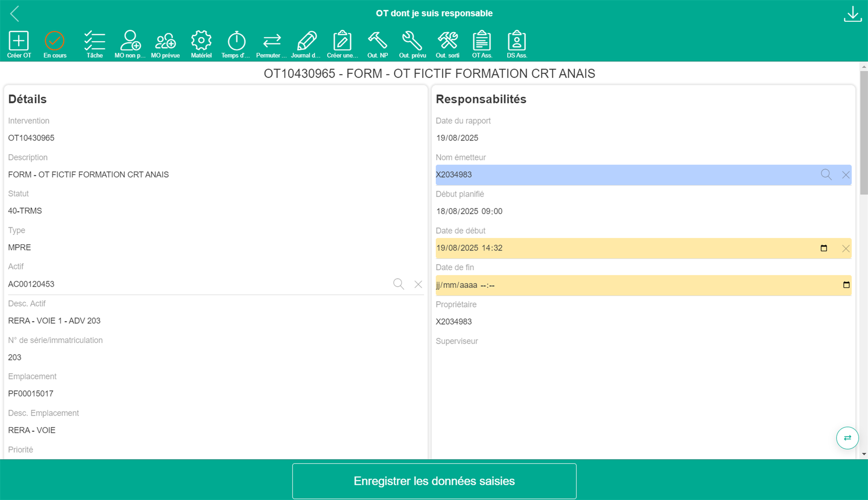Toggle the En cours status icon
The width and height of the screenshot is (868, 500).
tap(55, 41)
